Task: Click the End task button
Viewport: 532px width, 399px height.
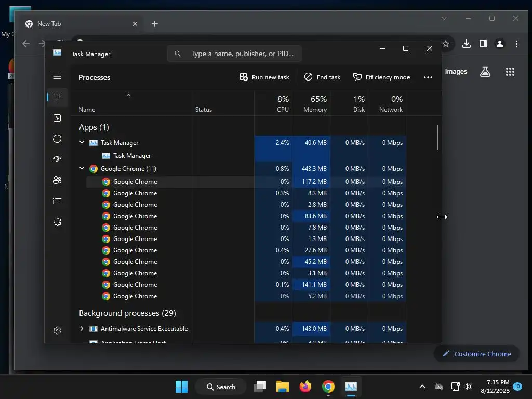Action: [x=322, y=77]
